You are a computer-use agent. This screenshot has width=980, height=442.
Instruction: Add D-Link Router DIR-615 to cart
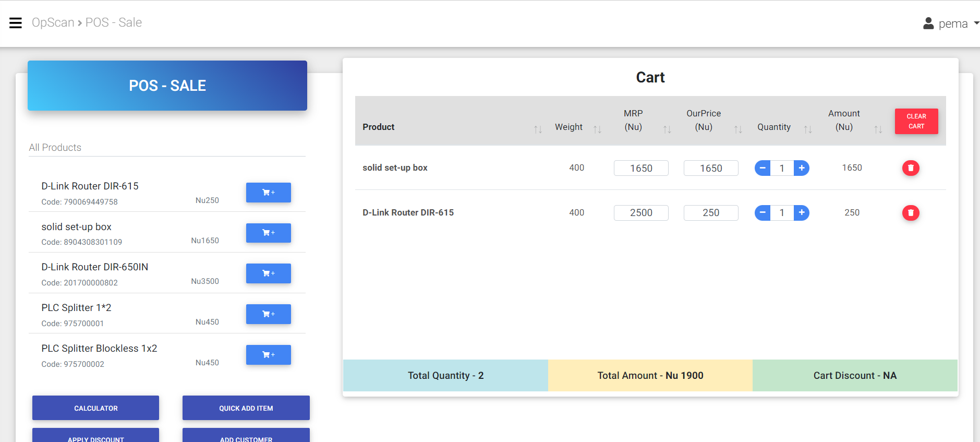click(268, 193)
